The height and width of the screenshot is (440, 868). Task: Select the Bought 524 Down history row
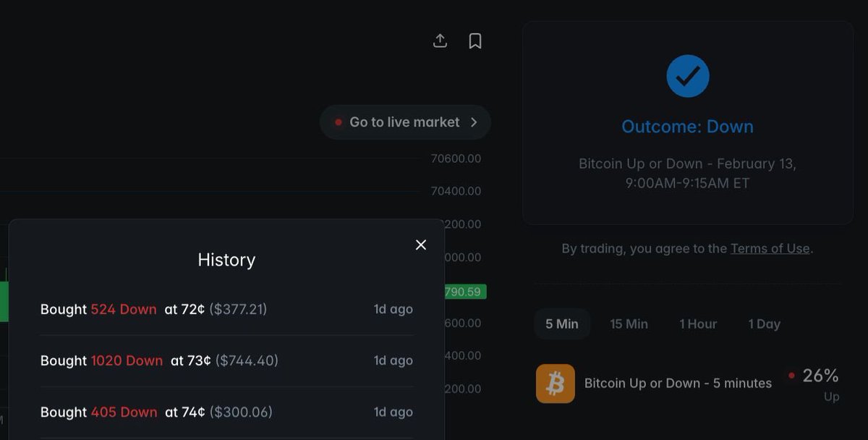click(x=226, y=309)
